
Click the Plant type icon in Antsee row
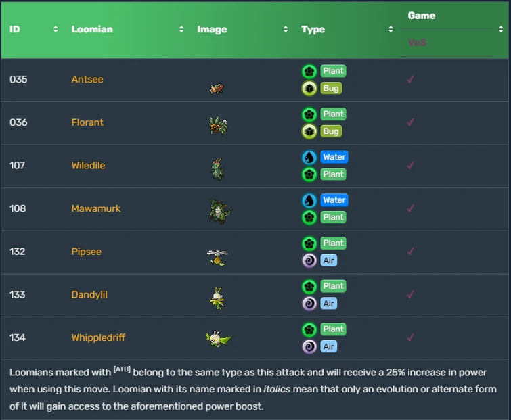coord(309,71)
